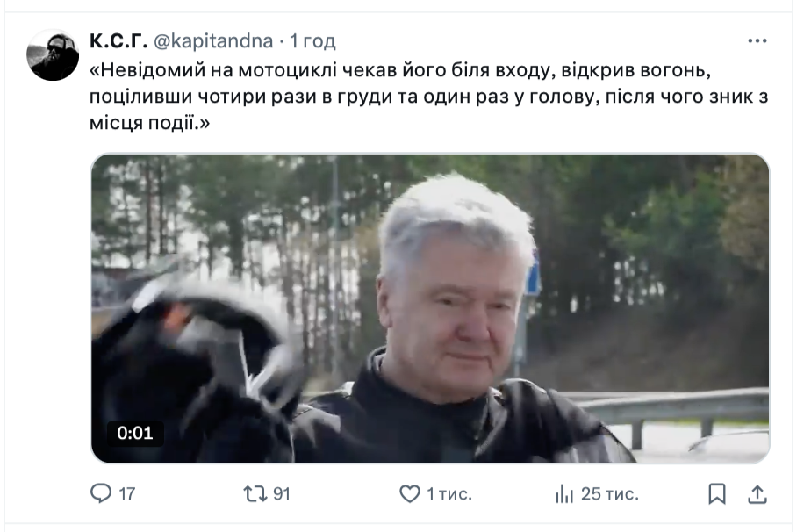Open the @kapitandna handle link
The image size is (811, 532).
[213, 41]
